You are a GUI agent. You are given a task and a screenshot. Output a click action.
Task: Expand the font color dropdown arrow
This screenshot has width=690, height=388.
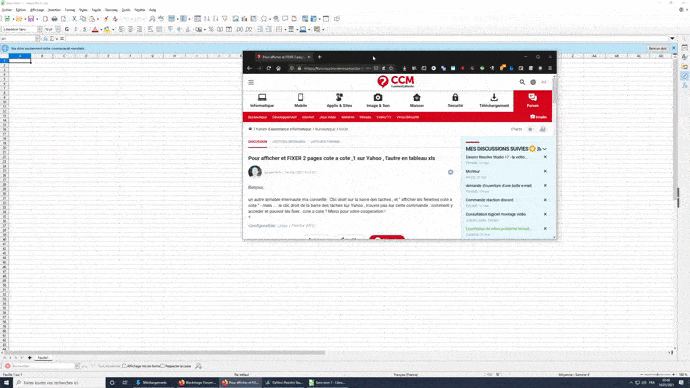101,30
